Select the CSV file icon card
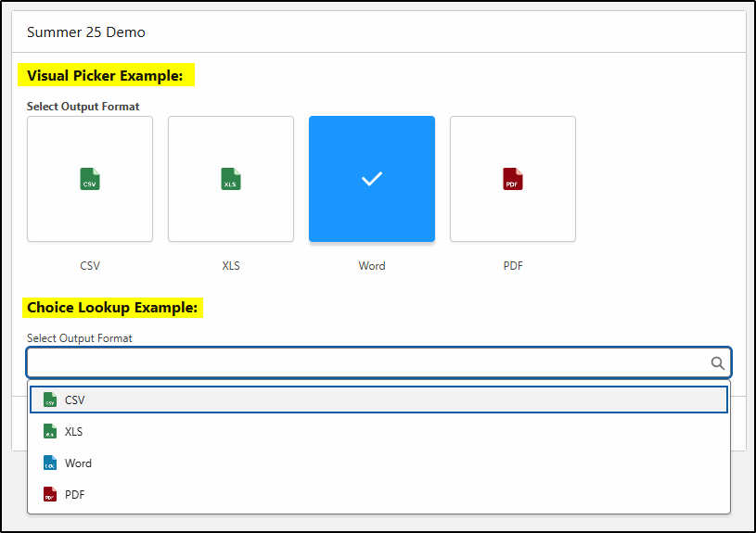 (90, 179)
